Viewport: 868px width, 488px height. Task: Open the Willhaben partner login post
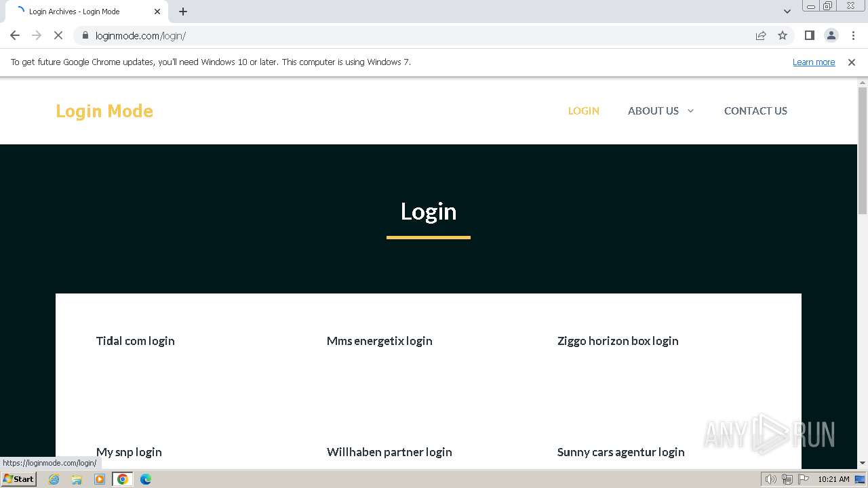click(x=389, y=452)
